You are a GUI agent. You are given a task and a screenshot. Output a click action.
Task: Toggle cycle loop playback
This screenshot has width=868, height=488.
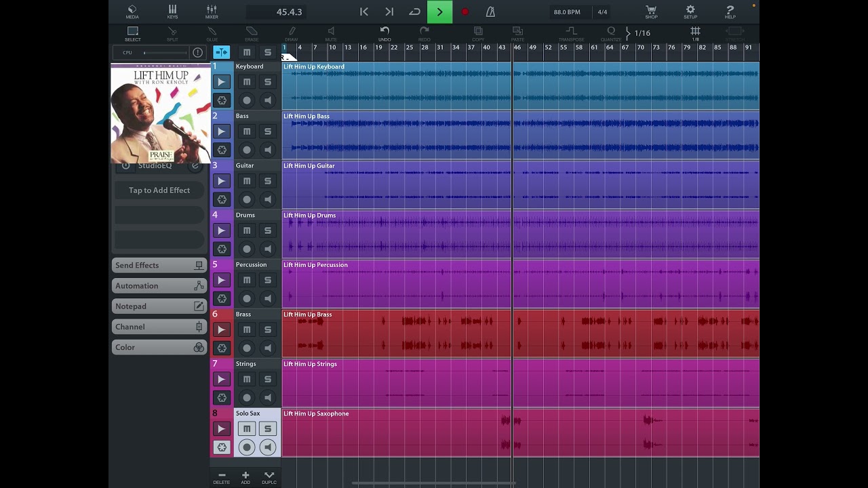[x=414, y=12]
